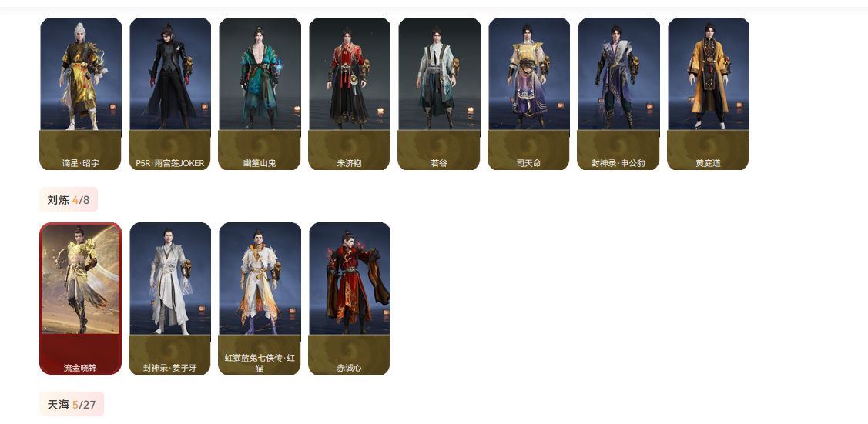Select the 封神录·姜子牙 white robe skin
Image resolution: width=868 pixels, height=424 pixels.
pyautogui.click(x=170, y=299)
